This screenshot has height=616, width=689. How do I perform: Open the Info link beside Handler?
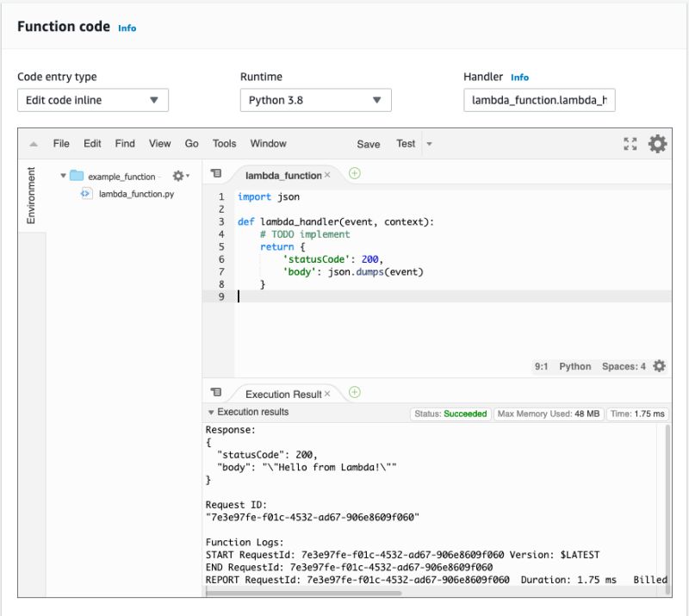tap(520, 77)
